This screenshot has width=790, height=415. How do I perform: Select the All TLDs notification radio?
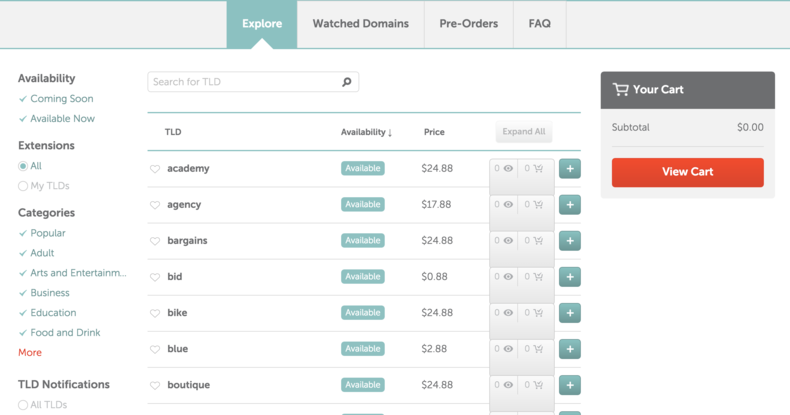click(x=23, y=405)
